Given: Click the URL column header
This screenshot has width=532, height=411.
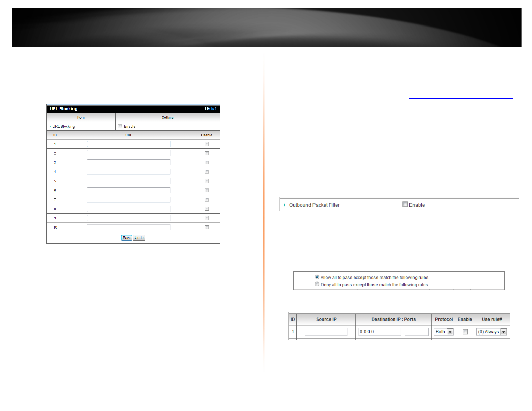Looking at the screenshot, I should click(129, 135).
